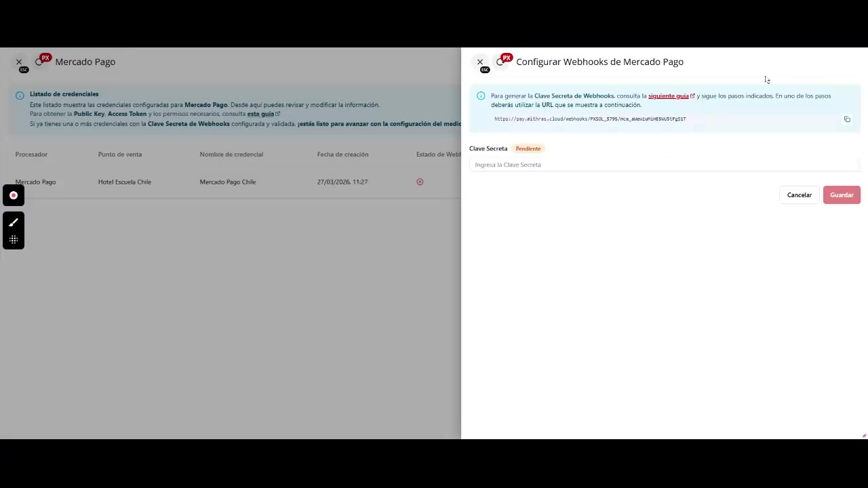Click the screen record button
This screenshot has height=488, width=868.
point(14,195)
